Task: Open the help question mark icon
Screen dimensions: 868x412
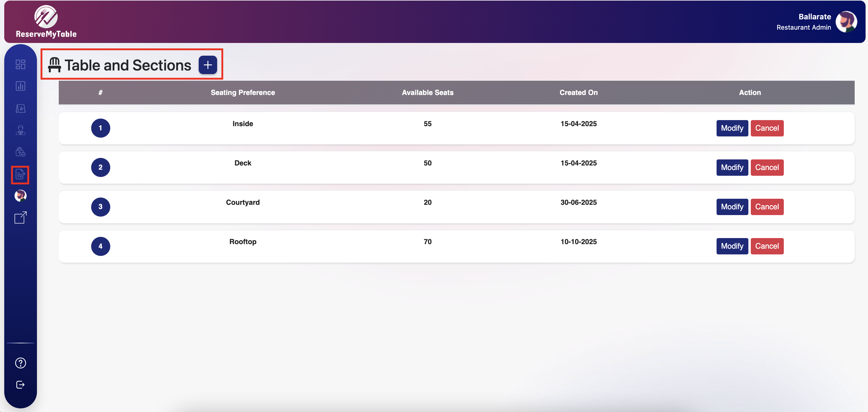Action: click(20, 363)
